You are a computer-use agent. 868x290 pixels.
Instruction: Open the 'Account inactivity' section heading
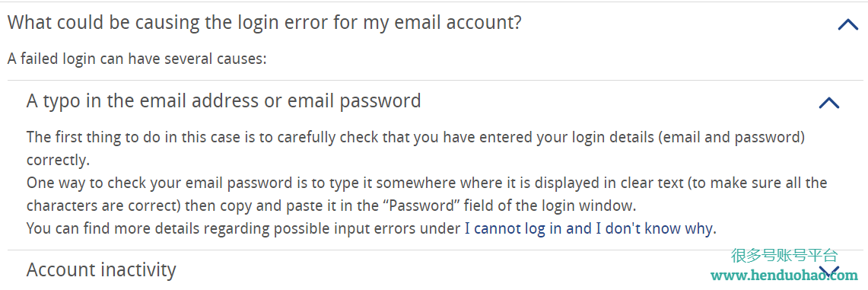point(101,269)
